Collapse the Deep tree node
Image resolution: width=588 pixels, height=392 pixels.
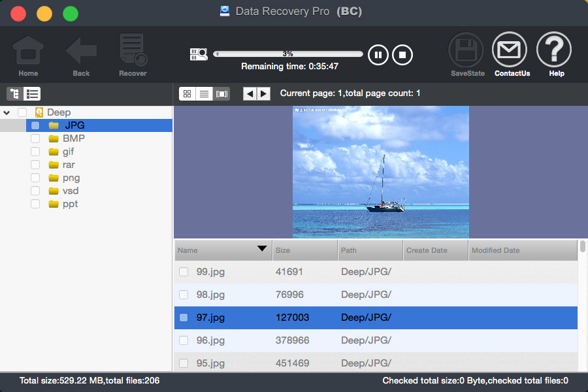click(7, 112)
